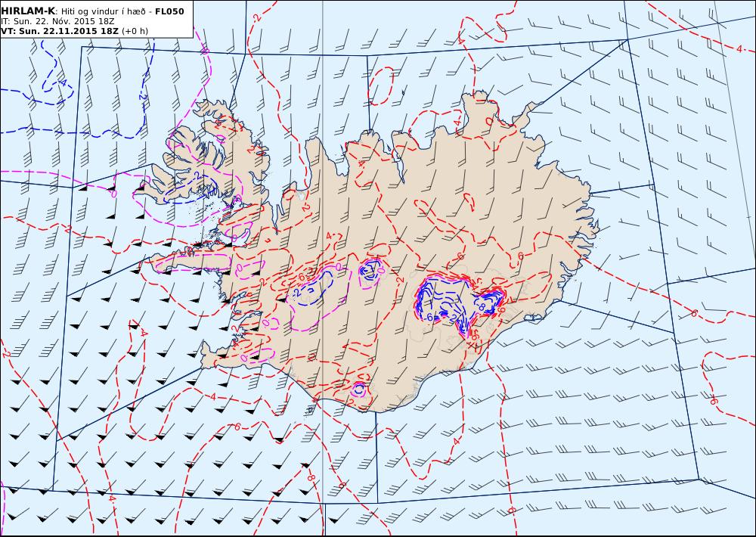Click the FL050 flight level label
The height and width of the screenshot is (537, 756).
169,11
